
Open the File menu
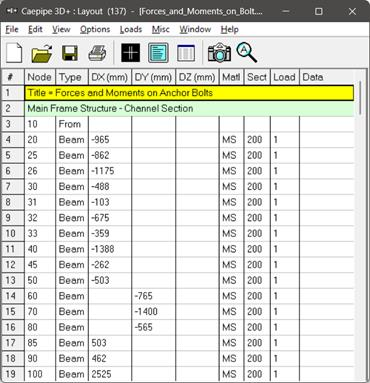point(12,30)
